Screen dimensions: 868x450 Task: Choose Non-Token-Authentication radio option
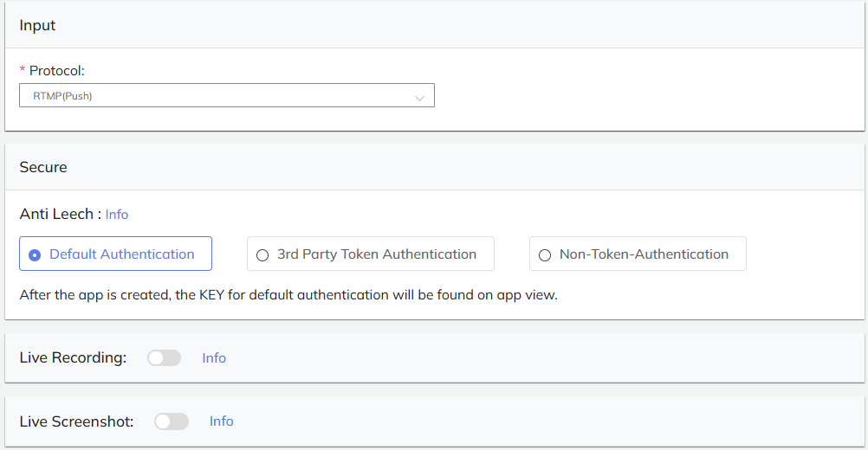pos(638,254)
